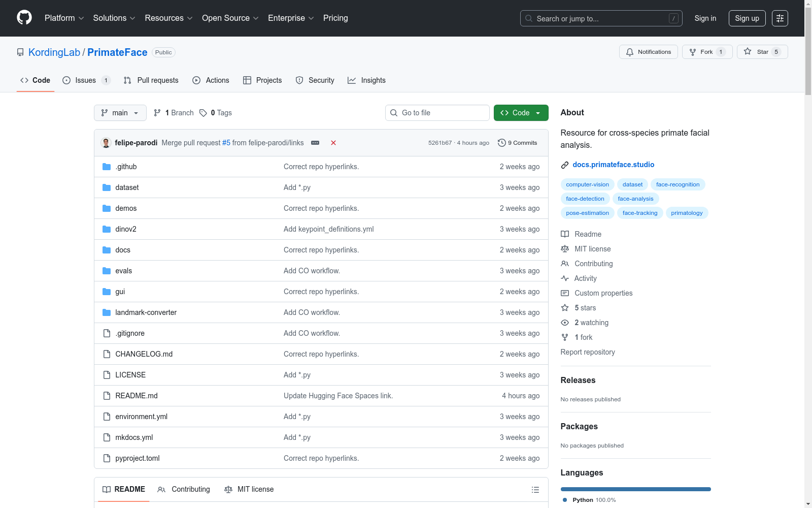
Task: Click the Report repository link
Action: 588,352
